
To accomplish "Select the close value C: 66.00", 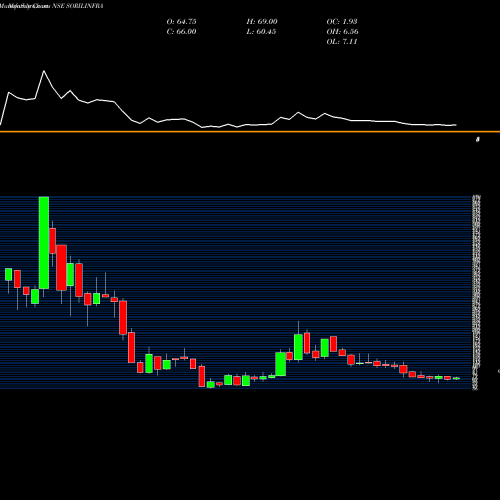I will tap(181, 31).
